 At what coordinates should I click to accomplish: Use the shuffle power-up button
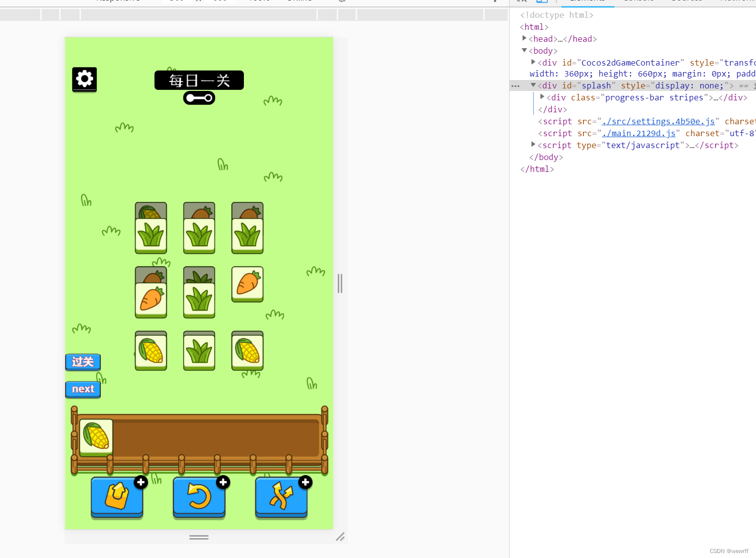coord(281,497)
